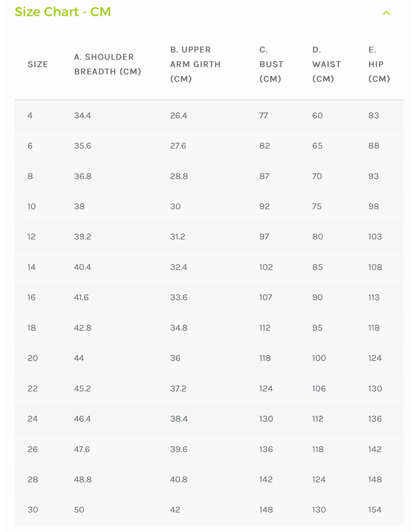
Task: Click the Bust column header
Action: [271, 64]
